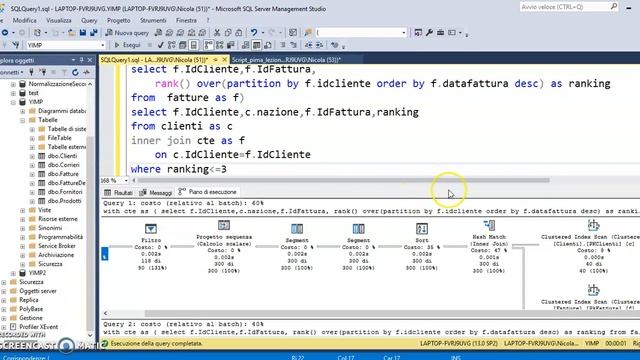Select dbo.Corrieri in the tree
640x360 pixels.
(63, 165)
